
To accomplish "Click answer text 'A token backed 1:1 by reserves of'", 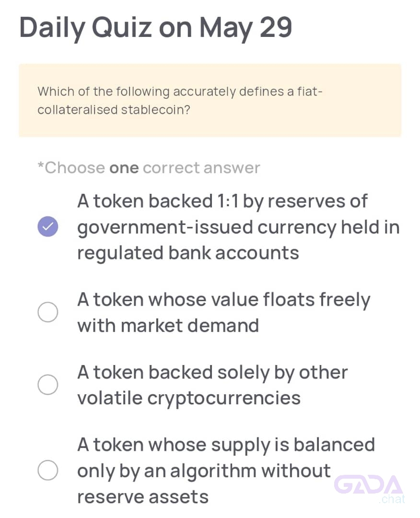I will 222,201.
